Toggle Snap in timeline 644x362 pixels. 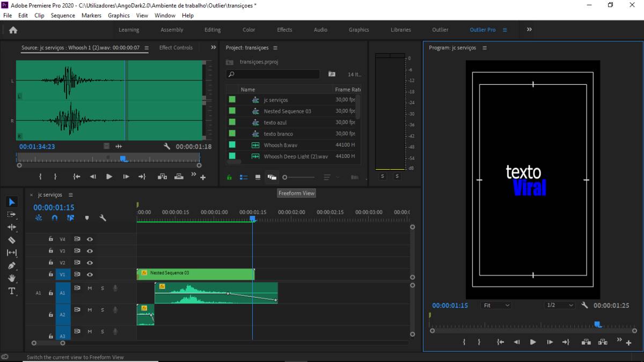55,218
